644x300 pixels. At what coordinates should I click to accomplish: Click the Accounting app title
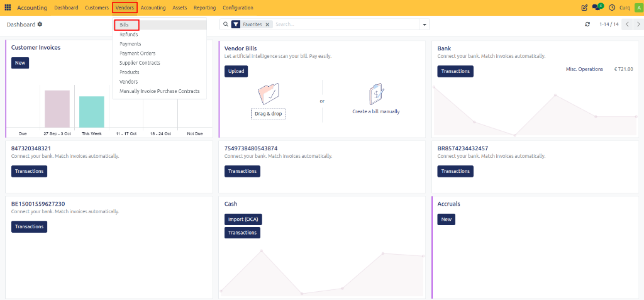[32, 8]
